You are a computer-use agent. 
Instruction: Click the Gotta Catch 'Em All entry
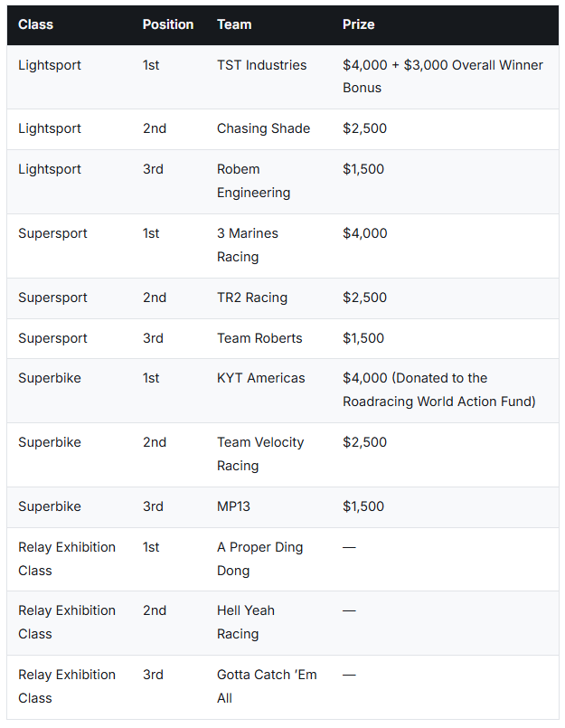pos(267,686)
